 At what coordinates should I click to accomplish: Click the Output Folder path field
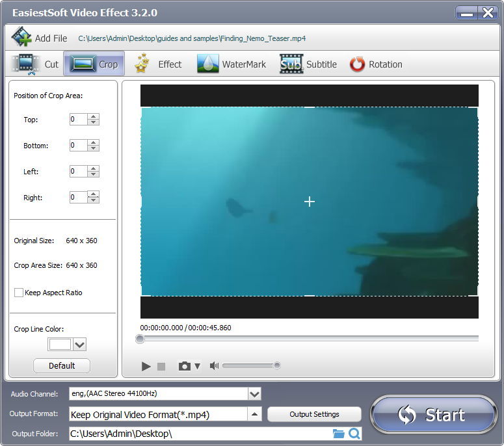200,434
